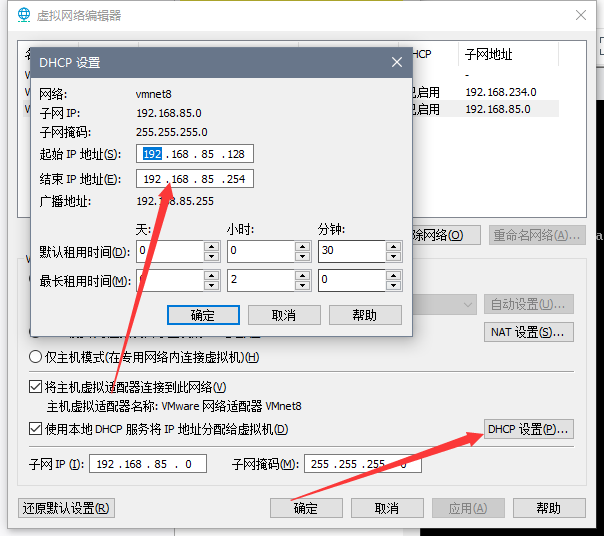Viewport: 604px width, 536px height.
Task: Decrease maximum lease hours with the down arrow
Action: [302, 285]
